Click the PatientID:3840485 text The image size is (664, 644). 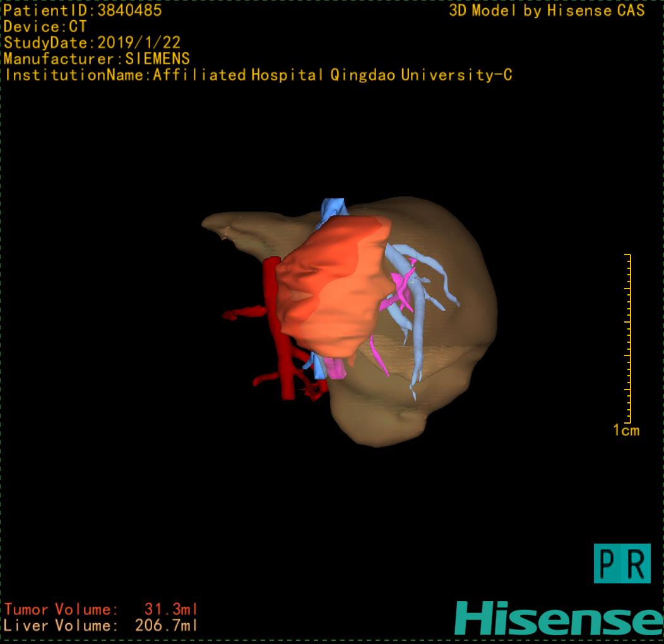click(x=82, y=11)
